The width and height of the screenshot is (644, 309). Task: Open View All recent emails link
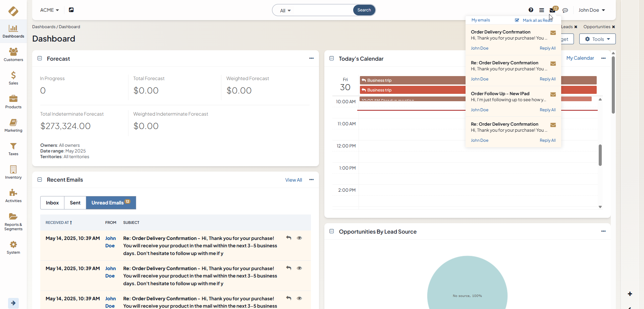click(x=293, y=180)
